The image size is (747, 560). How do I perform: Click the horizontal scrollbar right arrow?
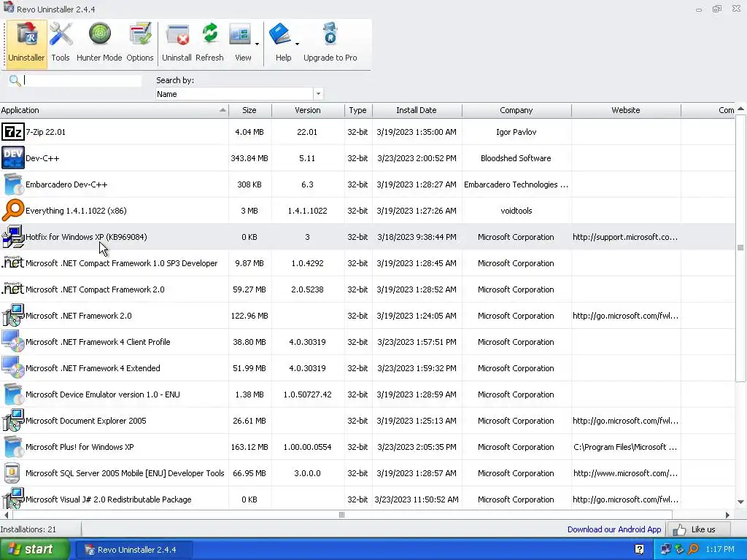pos(727,515)
